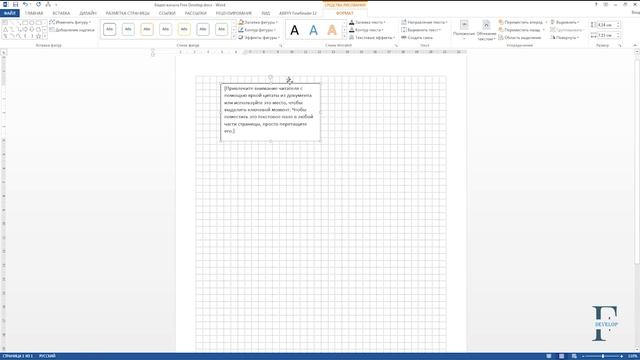
Task: Click the text box rotation handle
Action: (x=270, y=77)
